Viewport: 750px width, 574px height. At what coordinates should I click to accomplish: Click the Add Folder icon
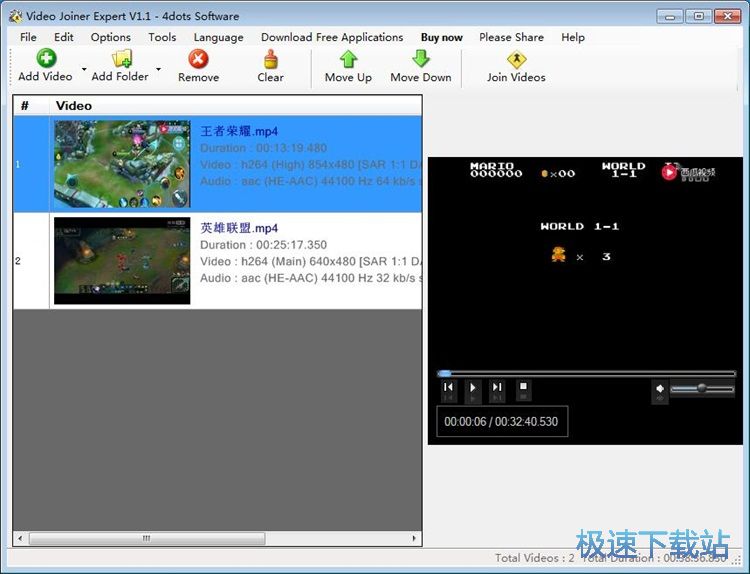[x=121, y=58]
